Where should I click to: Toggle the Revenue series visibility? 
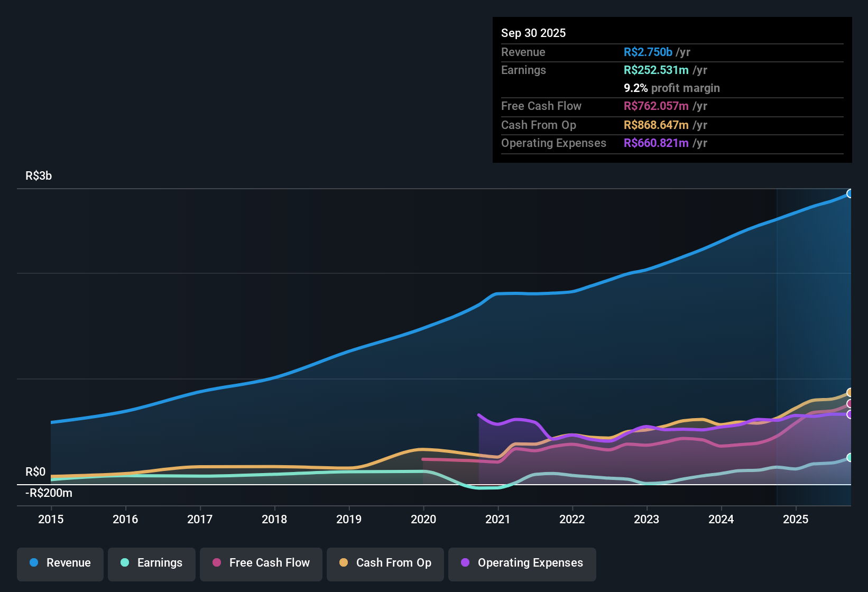pos(60,563)
